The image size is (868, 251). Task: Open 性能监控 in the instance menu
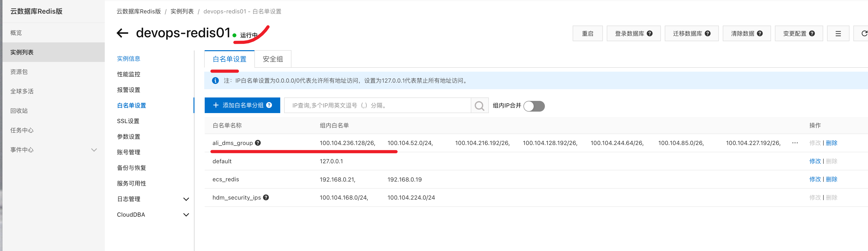[x=129, y=74]
